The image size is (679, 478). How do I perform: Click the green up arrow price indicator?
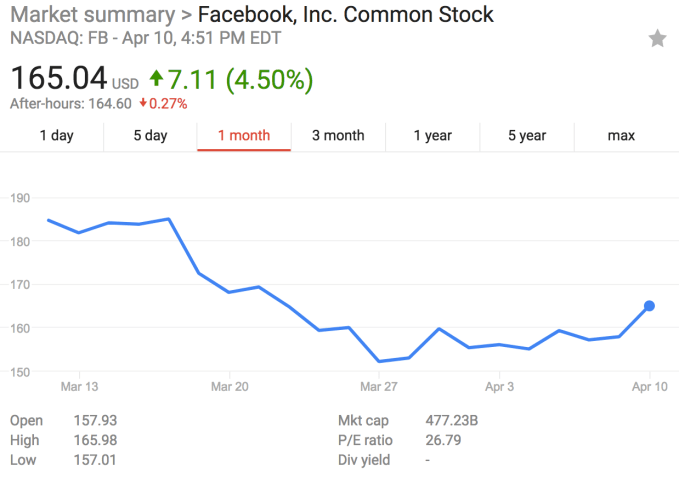coord(156,77)
